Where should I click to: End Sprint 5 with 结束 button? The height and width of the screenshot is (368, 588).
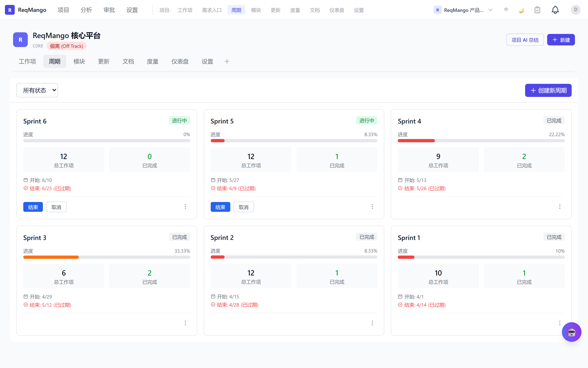click(x=220, y=207)
